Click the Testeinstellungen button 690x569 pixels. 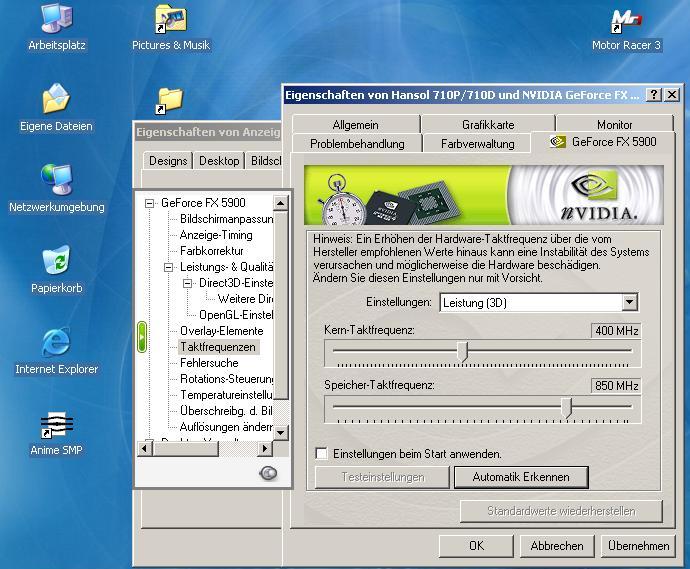(382, 477)
